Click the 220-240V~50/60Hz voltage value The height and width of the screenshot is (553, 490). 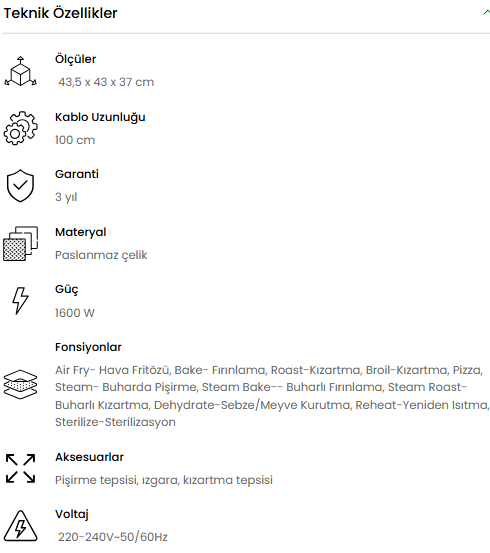point(113,537)
